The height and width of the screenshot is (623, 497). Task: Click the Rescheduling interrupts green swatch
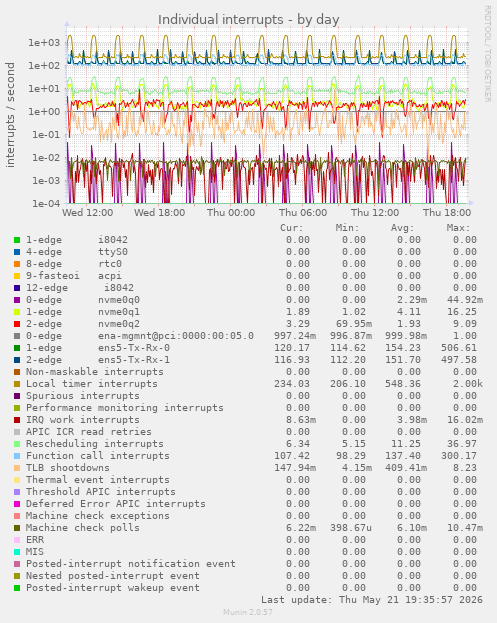click(x=17, y=444)
